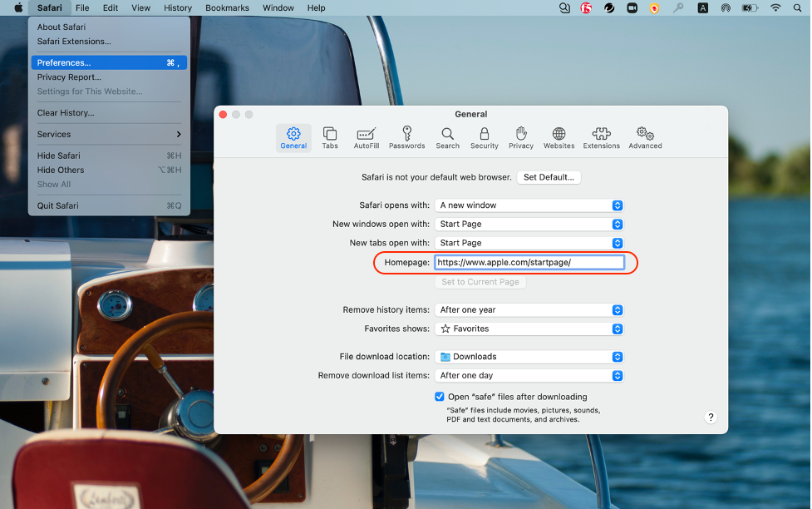Screen dimensions: 812x509
Task: Click the help question mark button
Action: [x=711, y=418]
